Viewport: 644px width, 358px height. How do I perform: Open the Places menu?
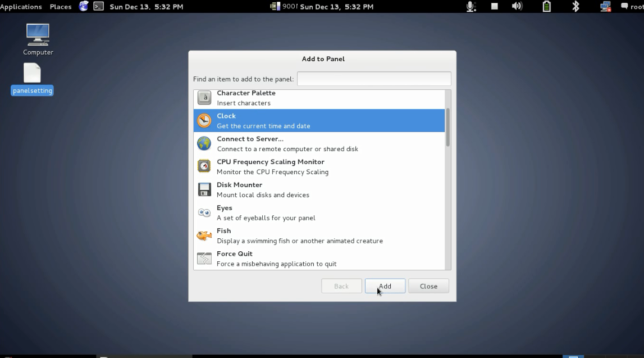(x=61, y=7)
